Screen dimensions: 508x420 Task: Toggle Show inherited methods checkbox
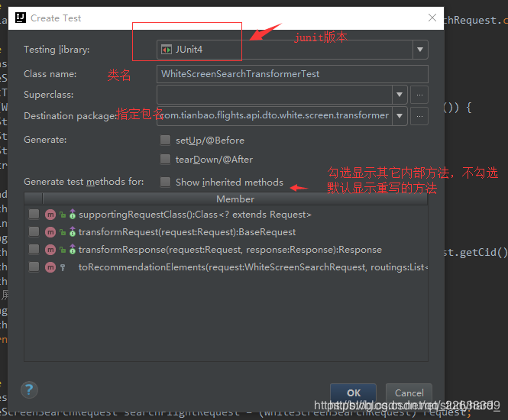pos(165,182)
